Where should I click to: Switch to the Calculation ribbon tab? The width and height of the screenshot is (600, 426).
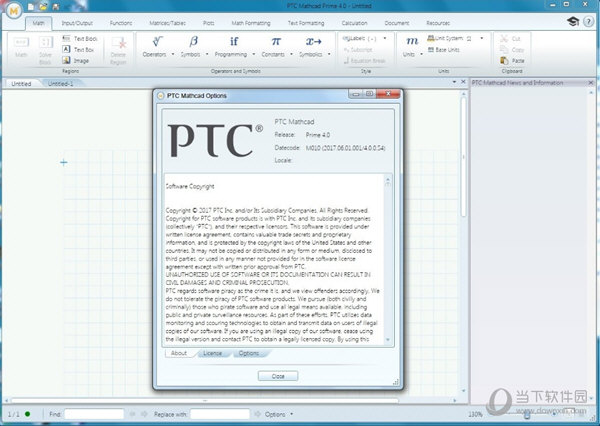click(x=354, y=23)
